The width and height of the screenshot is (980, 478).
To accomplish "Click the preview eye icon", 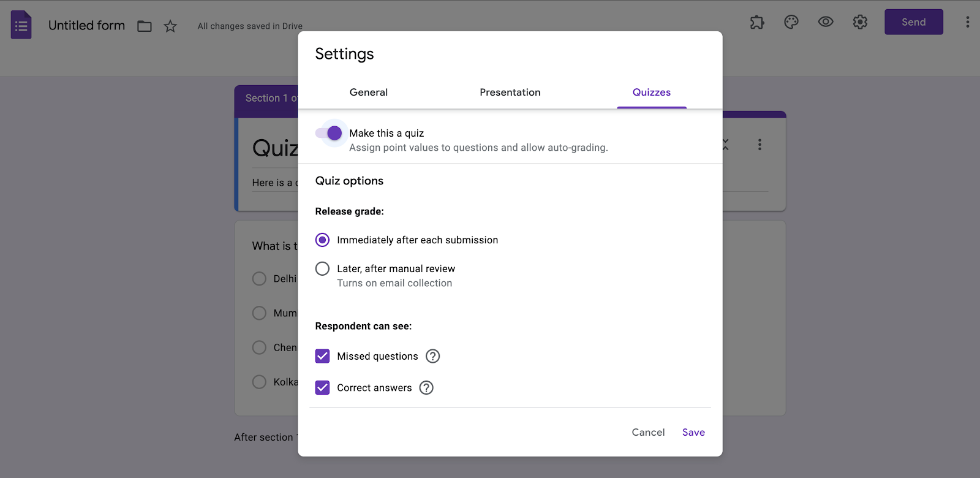I will click(x=826, y=23).
